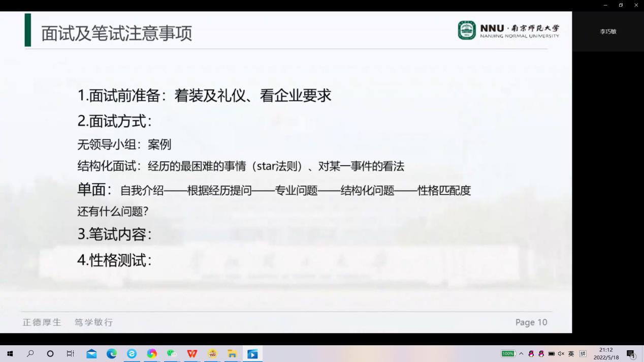This screenshot has height=362, width=644.
Task: Click the green 100% battery indicator
Action: click(x=508, y=354)
